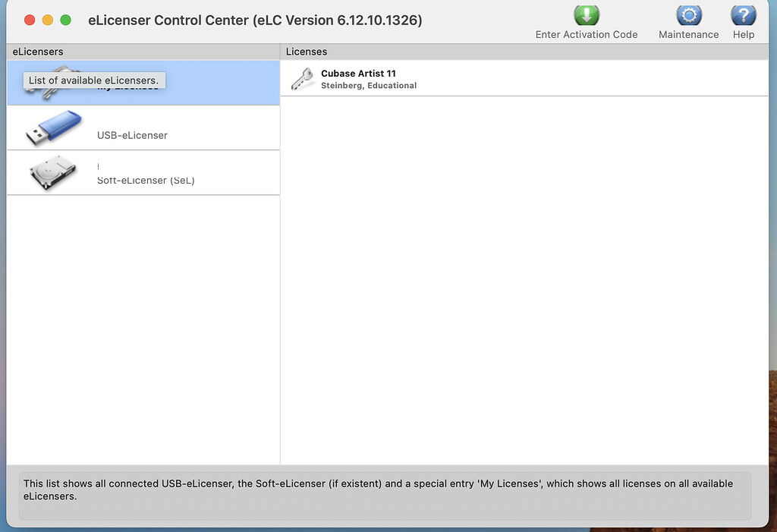Screen dimensions: 777x532
Task: Select the My Licenses row in eLicensers list
Action: coord(143,83)
